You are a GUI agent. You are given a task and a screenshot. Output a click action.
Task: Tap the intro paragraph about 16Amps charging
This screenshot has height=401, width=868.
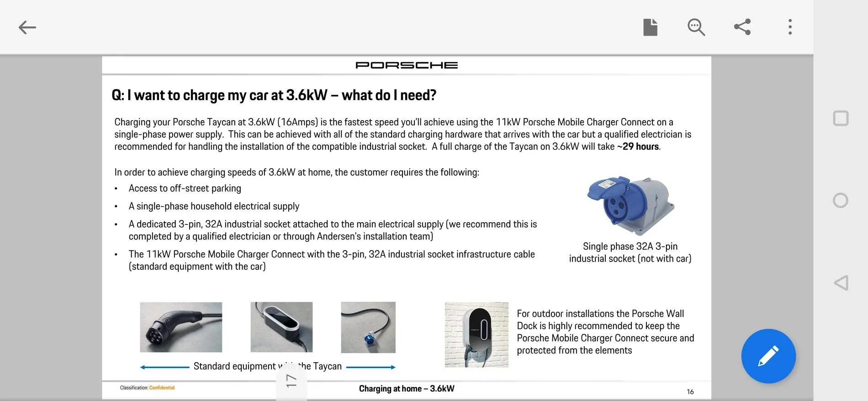402,134
